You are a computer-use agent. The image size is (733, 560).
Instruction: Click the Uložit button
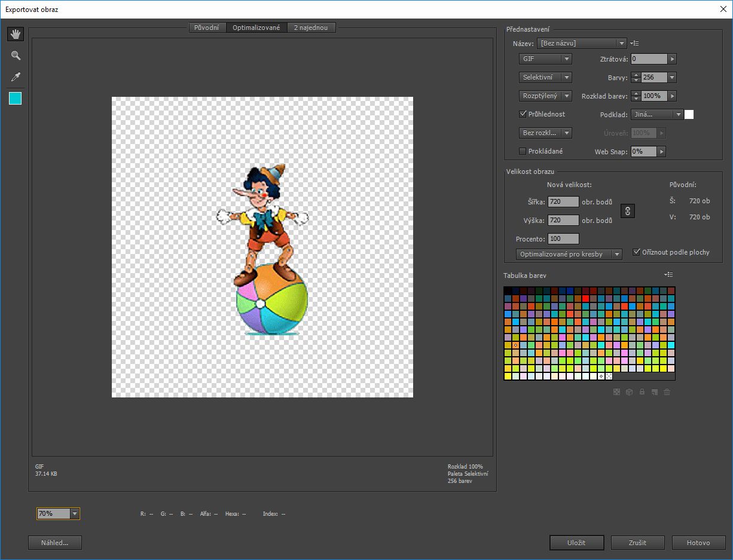[576, 543]
